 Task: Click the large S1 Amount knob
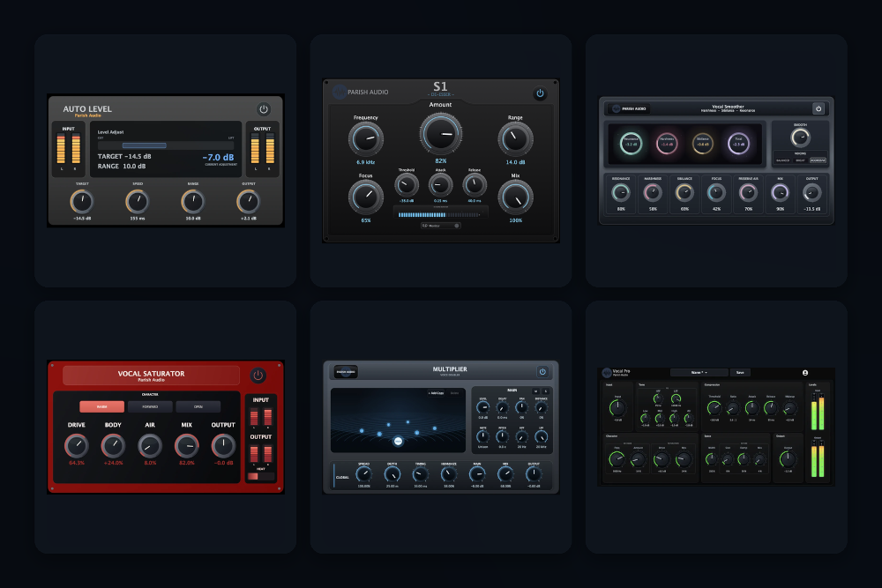440,134
